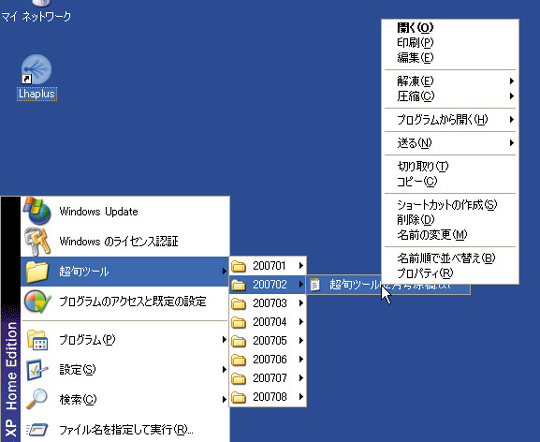
Task: Choose プロパティ(R) in the context menu
Action: 450,273
